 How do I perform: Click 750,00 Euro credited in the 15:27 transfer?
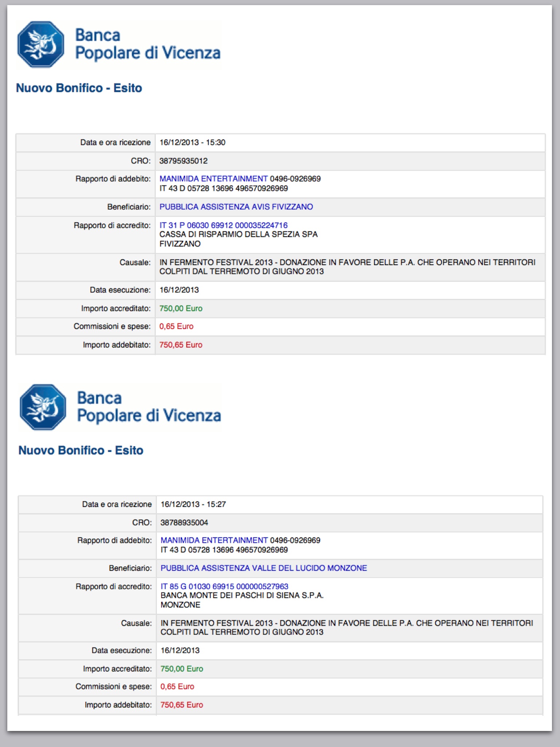click(x=182, y=669)
